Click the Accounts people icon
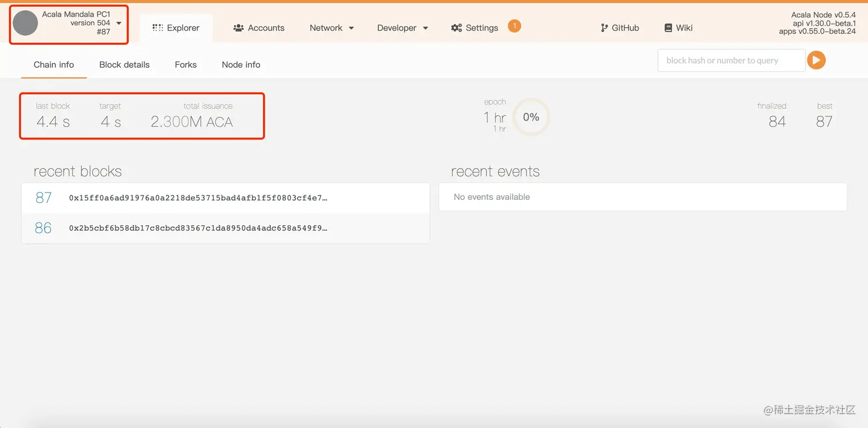868x428 pixels. (x=239, y=28)
